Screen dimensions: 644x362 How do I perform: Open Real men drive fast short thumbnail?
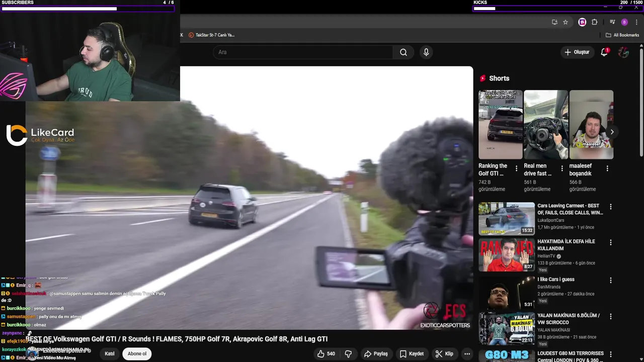(x=546, y=125)
